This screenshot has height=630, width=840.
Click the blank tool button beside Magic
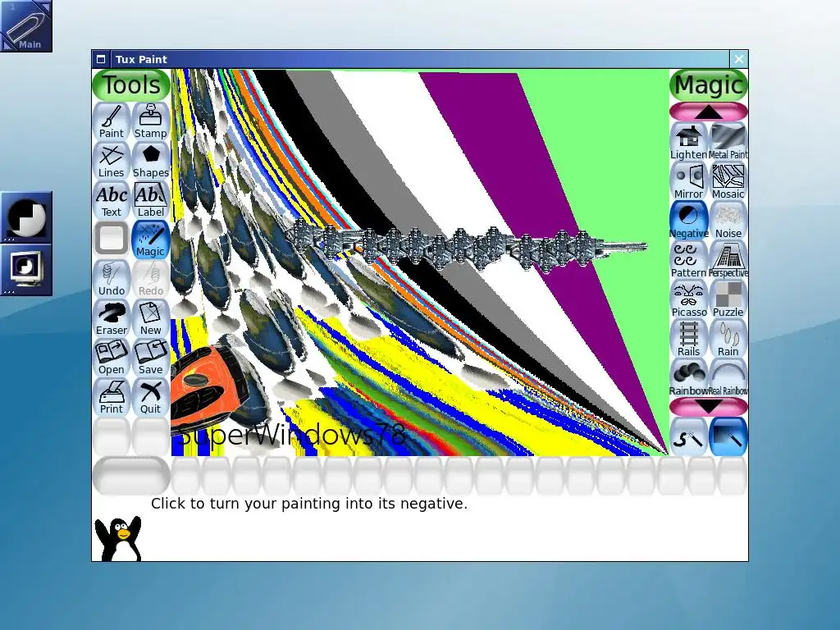point(112,239)
